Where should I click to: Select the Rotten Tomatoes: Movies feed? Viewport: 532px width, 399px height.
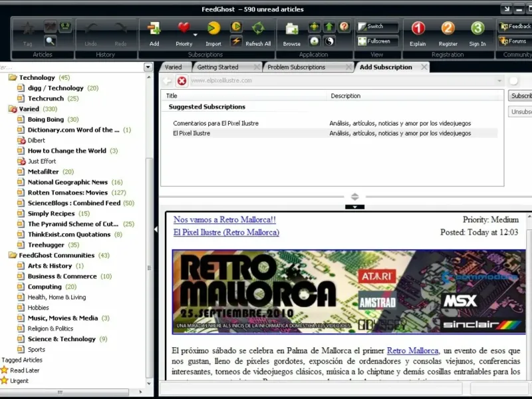67,193
